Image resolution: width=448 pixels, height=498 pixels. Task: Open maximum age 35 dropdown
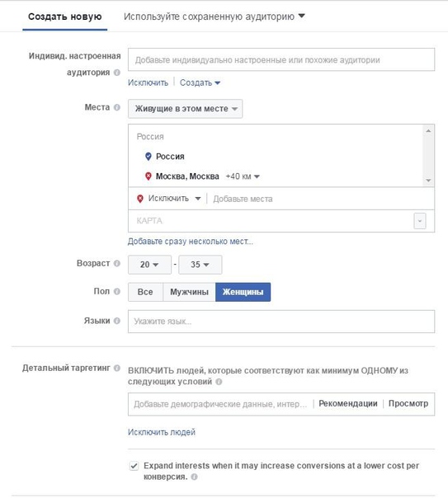click(200, 265)
